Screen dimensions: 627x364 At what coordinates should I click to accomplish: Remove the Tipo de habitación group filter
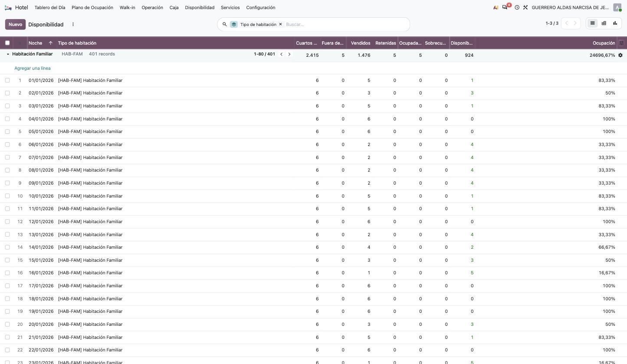click(280, 24)
